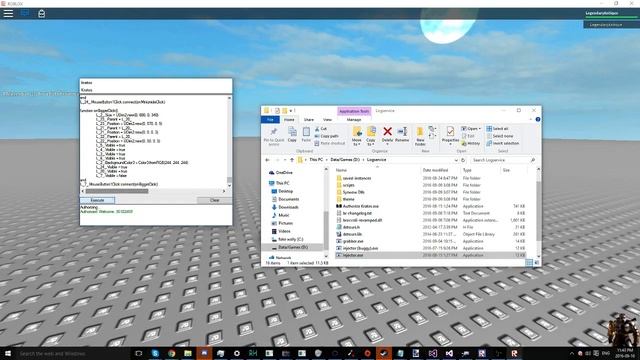640x360 pixels.
Task: Open the Roblox chat icon
Action: 25,13
